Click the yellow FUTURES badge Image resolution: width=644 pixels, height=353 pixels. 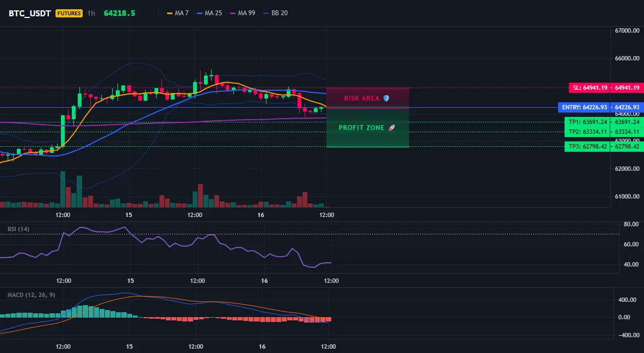point(69,13)
